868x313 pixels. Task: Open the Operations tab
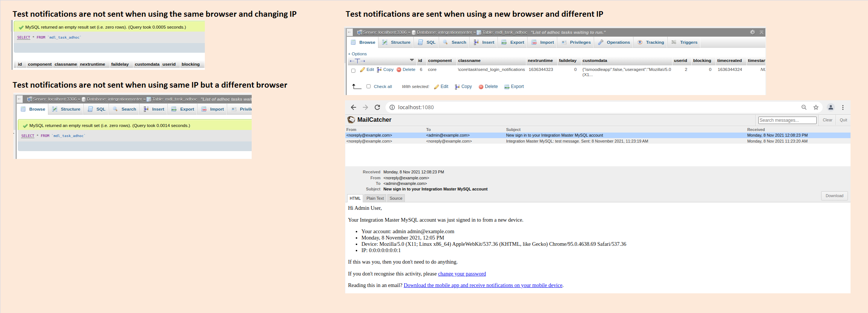614,42
